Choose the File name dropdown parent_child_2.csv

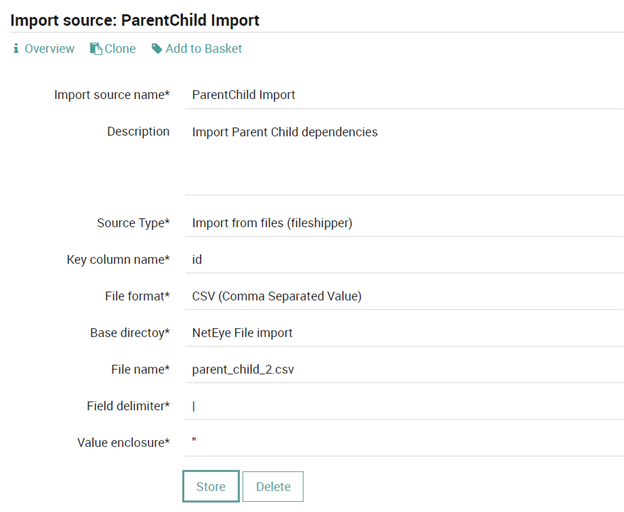404,370
